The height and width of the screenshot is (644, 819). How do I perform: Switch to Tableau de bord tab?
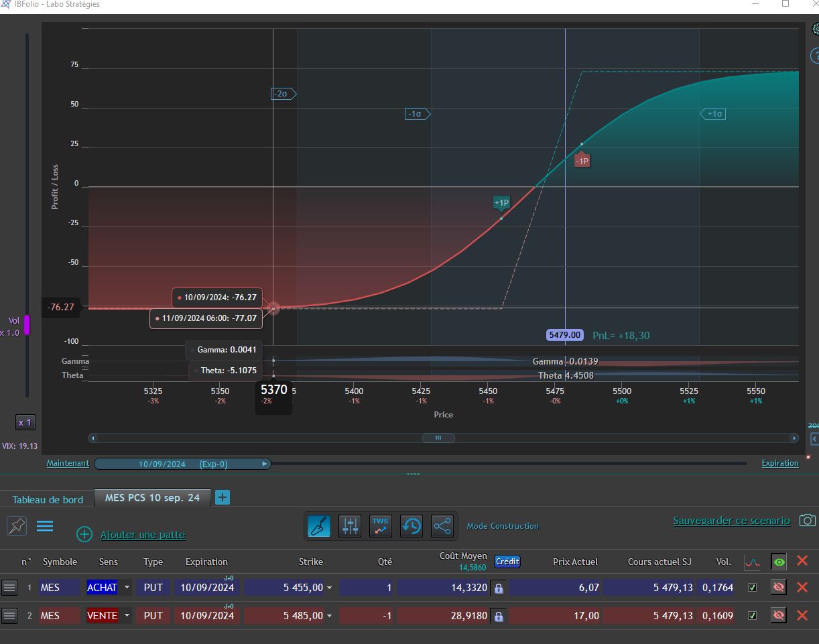[x=48, y=499]
